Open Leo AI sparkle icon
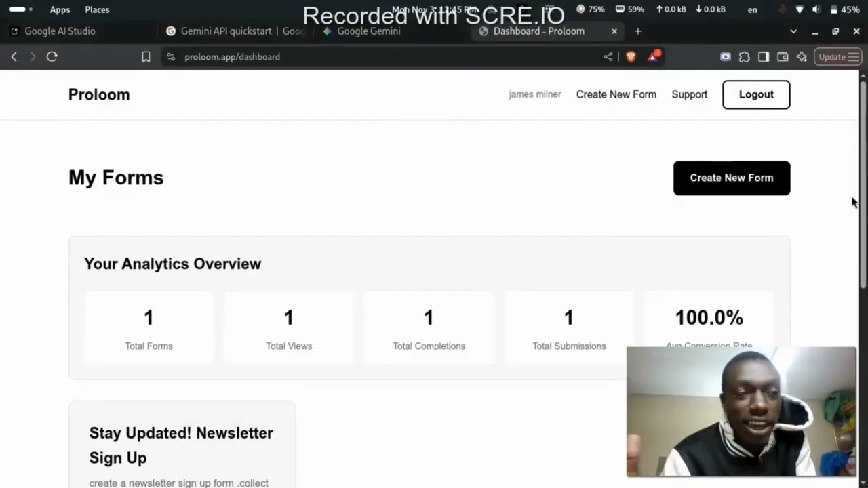868x488 pixels. (x=802, y=57)
